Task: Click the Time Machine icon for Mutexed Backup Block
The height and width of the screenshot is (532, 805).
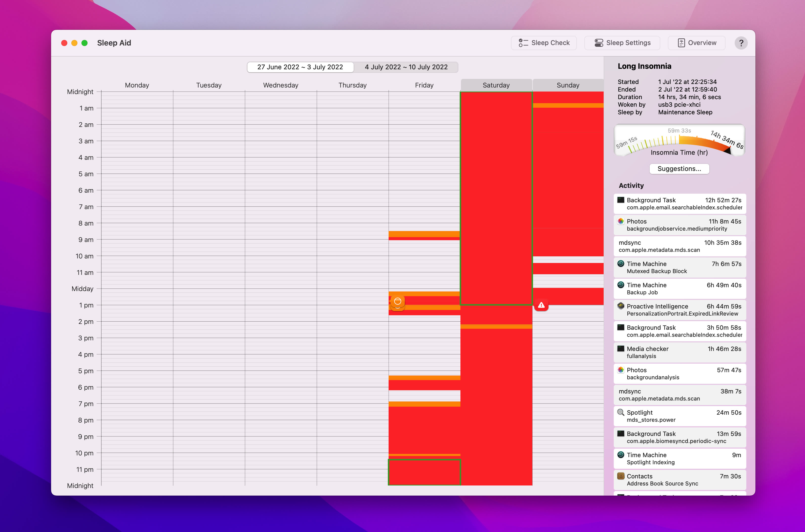Action: coord(621,264)
